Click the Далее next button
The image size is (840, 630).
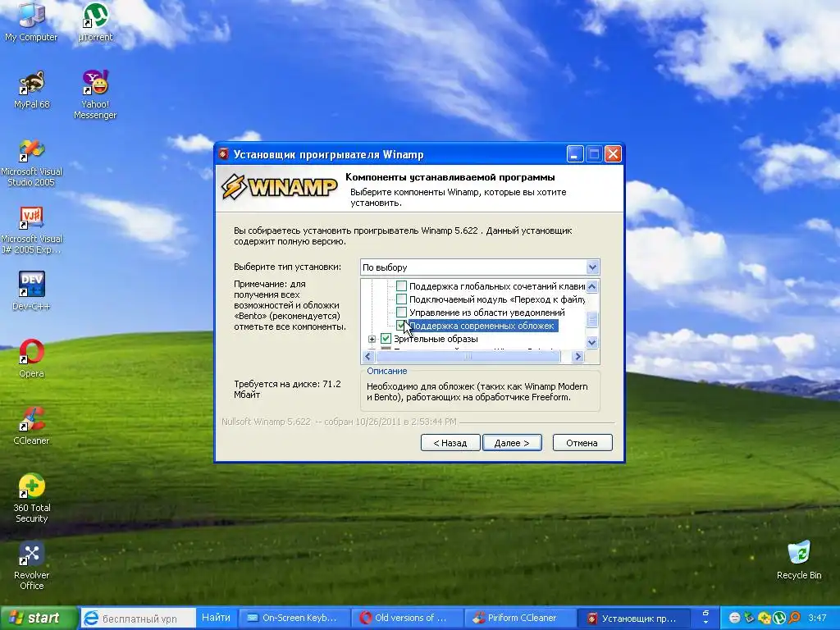(x=512, y=442)
